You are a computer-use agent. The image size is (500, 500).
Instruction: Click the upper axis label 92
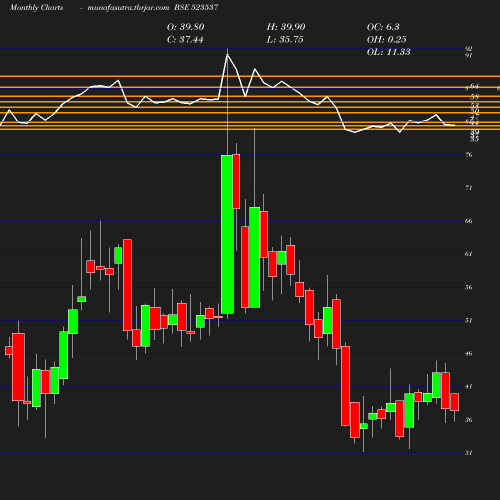pos(469,49)
